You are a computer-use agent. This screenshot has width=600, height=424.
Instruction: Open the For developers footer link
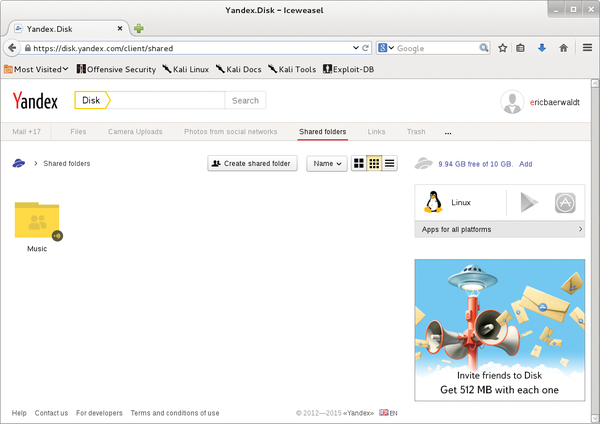coord(99,413)
